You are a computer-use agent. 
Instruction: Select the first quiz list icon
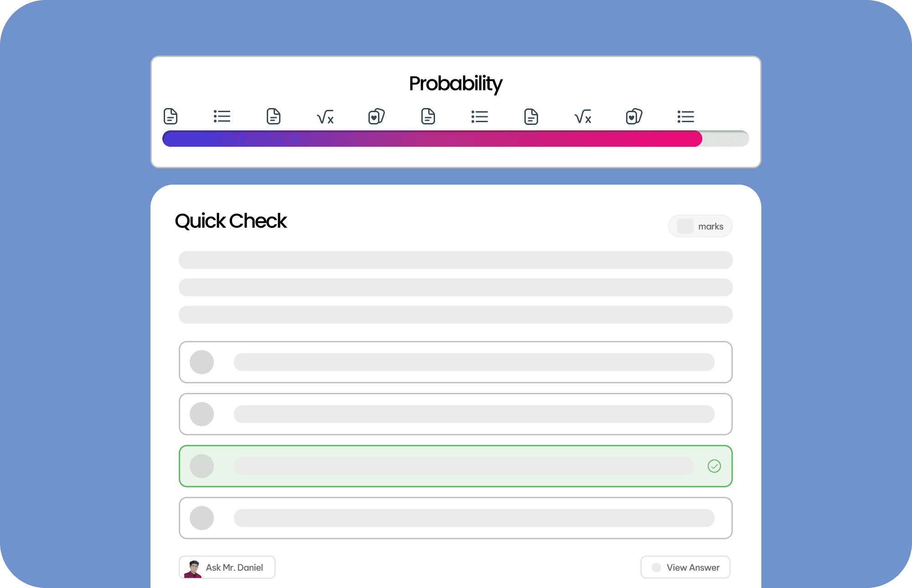click(222, 117)
